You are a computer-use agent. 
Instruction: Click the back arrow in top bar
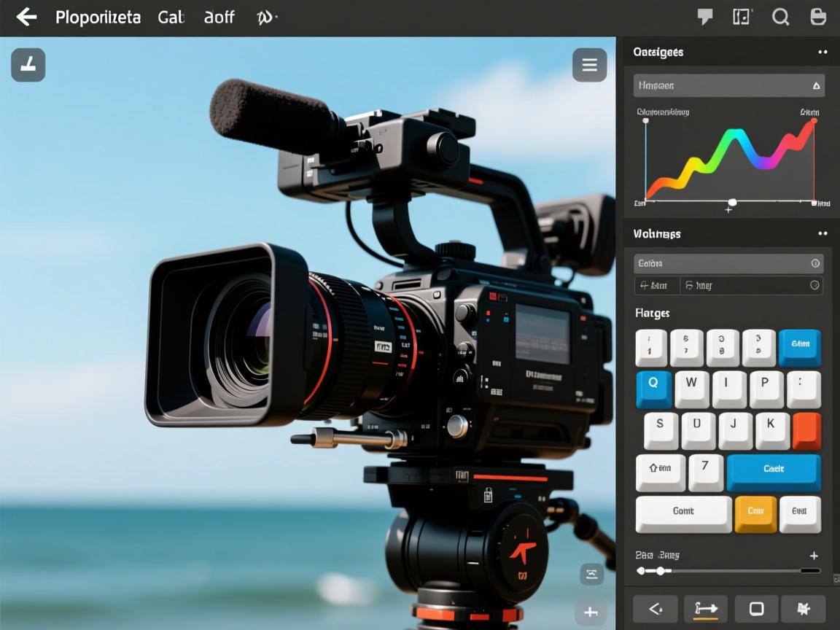tap(26, 17)
